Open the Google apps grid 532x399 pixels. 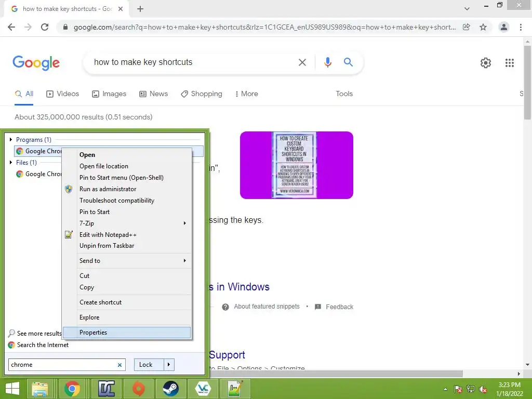509,63
